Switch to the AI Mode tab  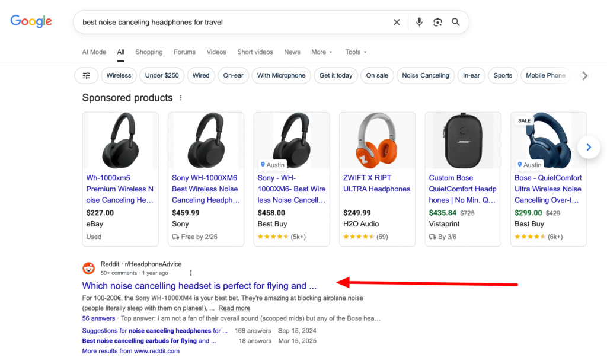(x=94, y=52)
